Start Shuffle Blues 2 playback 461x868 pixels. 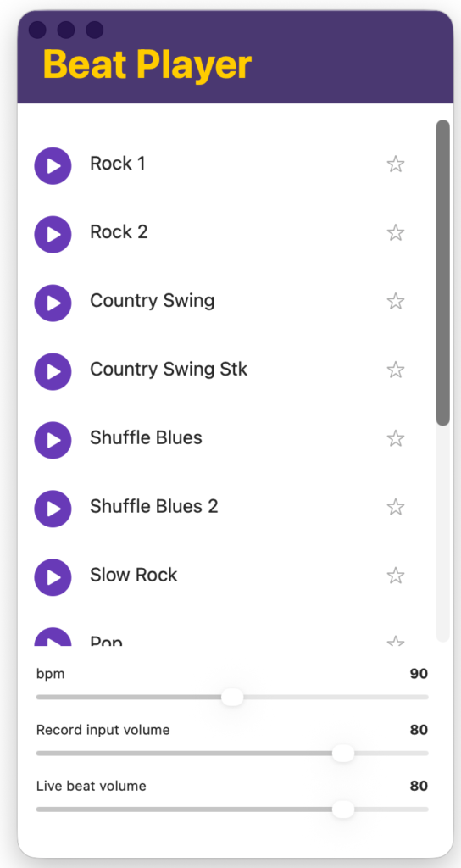(x=53, y=509)
